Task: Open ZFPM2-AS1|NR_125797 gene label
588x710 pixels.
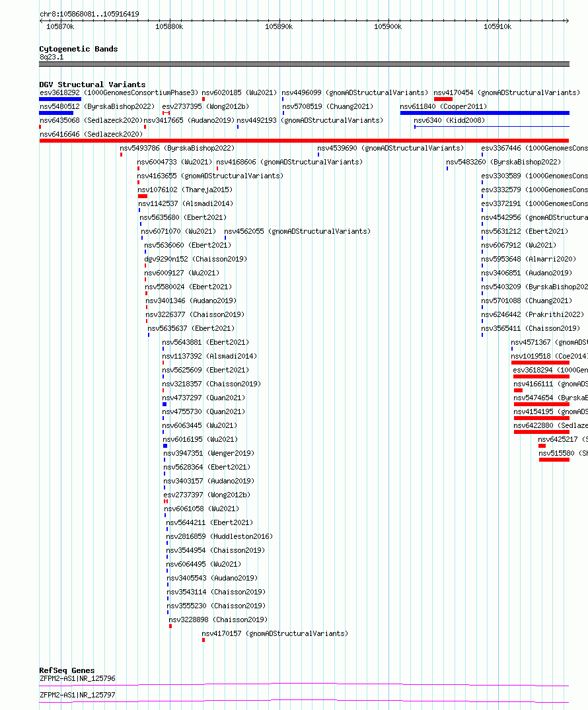Action: point(77,695)
